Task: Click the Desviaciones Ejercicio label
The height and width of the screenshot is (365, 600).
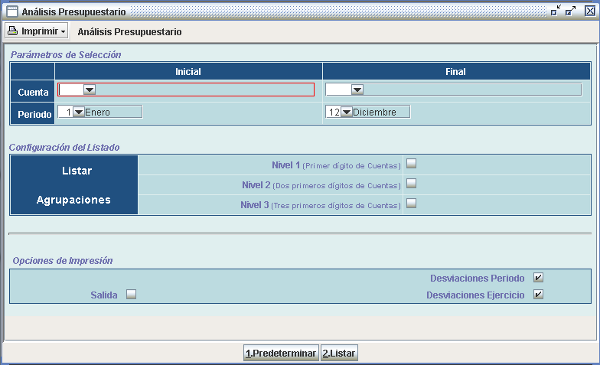Action: pos(475,295)
